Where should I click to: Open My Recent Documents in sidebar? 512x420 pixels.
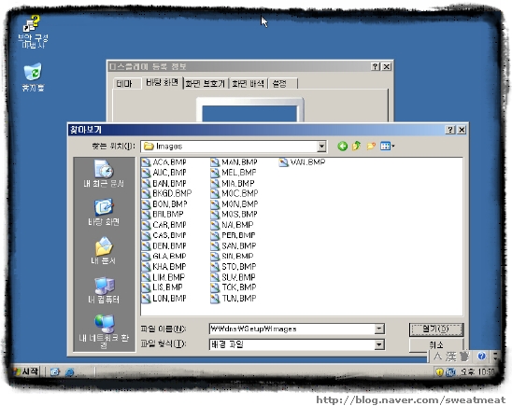pyautogui.click(x=104, y=174)
